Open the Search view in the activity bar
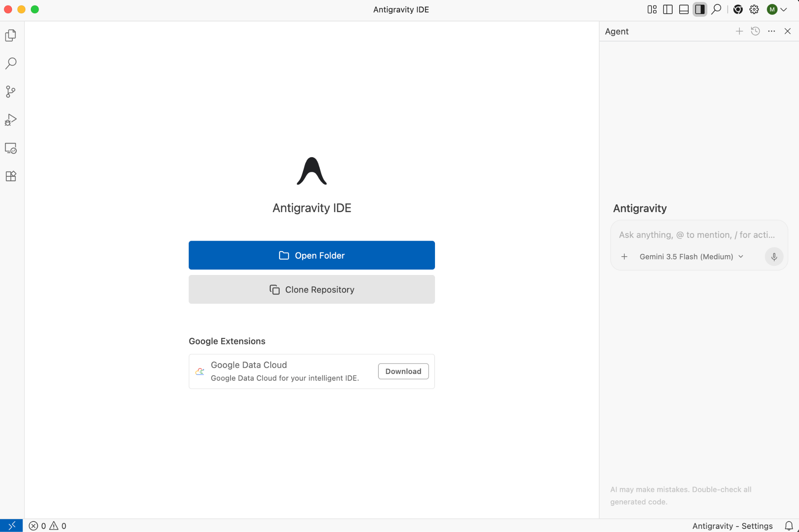This screenshot has height=532, width=799. [x=11, y=63]
